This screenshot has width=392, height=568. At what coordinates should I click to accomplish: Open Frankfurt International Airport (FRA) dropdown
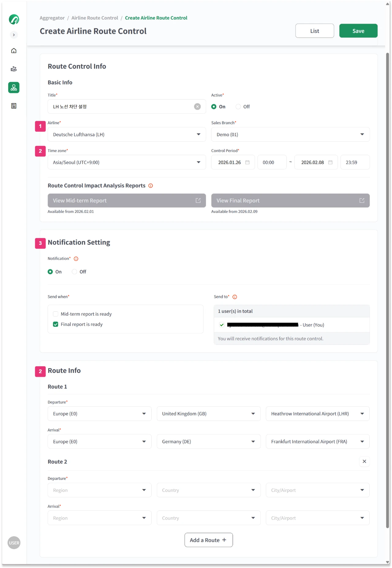pyautogui.click(x=318, y=442)
